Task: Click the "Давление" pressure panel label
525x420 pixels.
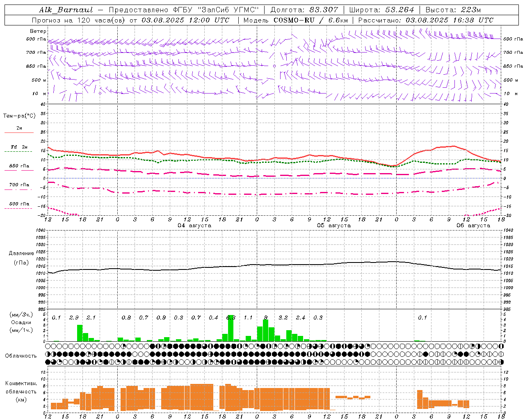Action: click(x=21, y=253)
